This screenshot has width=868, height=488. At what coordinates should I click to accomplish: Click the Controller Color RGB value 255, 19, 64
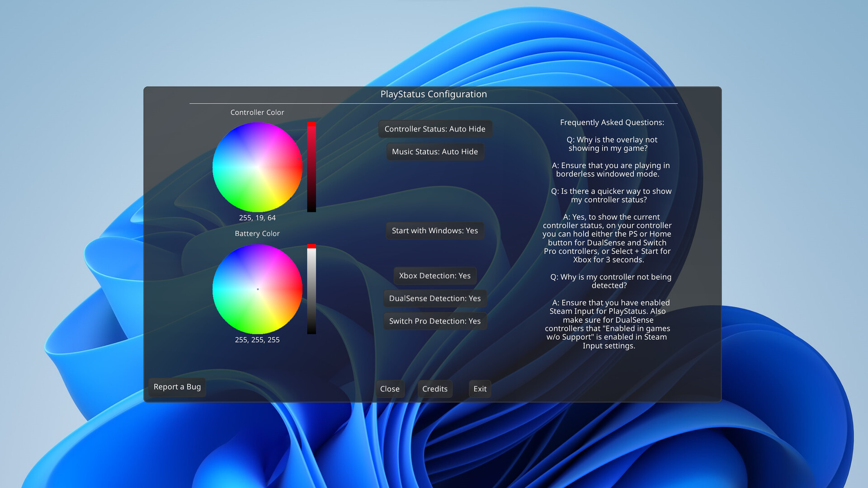pyautogui.click(x=257, y=218)
